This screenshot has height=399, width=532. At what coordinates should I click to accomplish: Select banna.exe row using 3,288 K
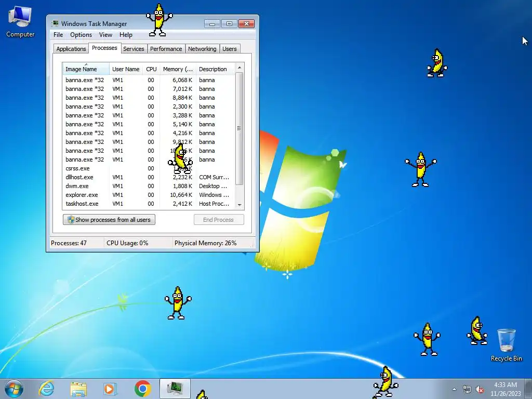pos(149,115)
